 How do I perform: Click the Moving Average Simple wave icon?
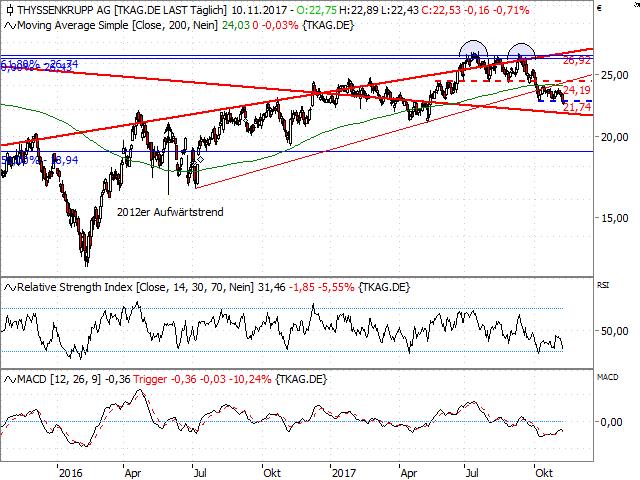[10, 26]
